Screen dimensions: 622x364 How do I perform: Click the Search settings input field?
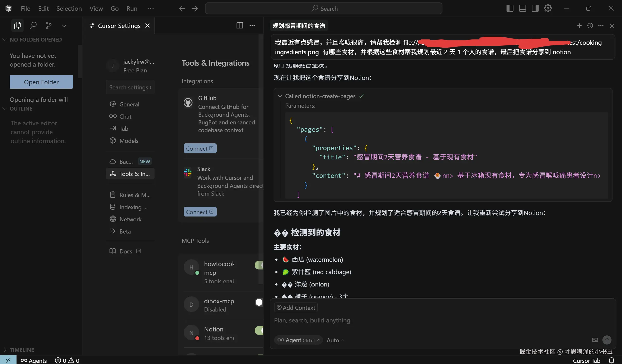coord(130,87)
